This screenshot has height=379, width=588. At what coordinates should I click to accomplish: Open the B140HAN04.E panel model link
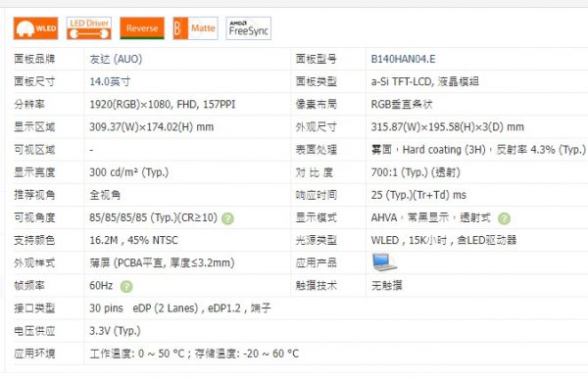pyautogui.click(x=403, y=59)
